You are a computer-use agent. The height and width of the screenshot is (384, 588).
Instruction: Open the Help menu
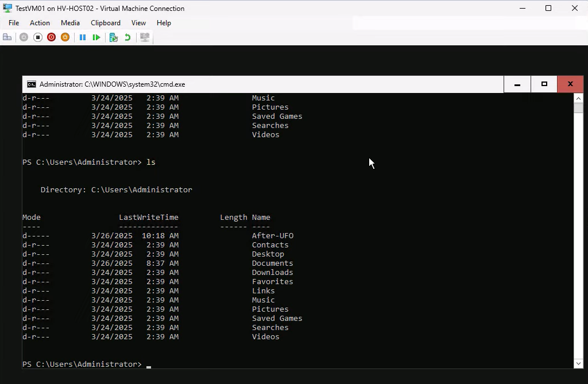(x=164, y=23)
